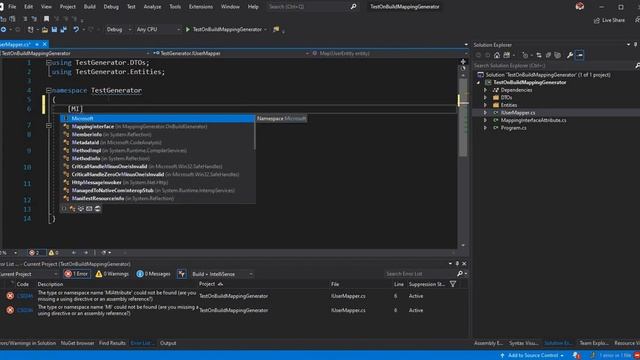This screenshot has width=640, height=360.
Task: Click the top search bar magnifier icon
Action: point(353,7)
